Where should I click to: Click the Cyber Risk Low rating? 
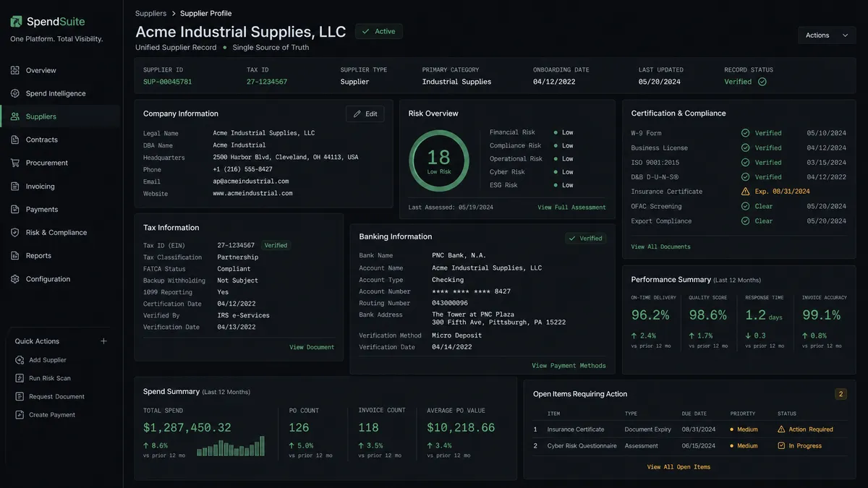pyautogui.click(x=568, y=172)
